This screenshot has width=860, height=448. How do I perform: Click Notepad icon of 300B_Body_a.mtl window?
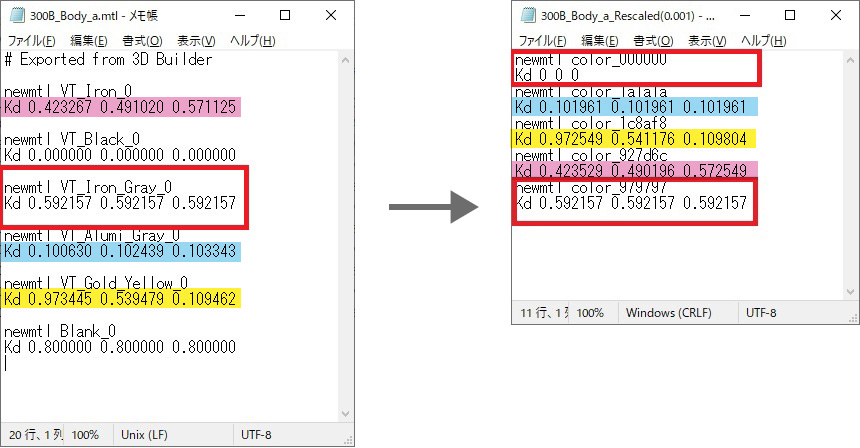tap(18, 15)
